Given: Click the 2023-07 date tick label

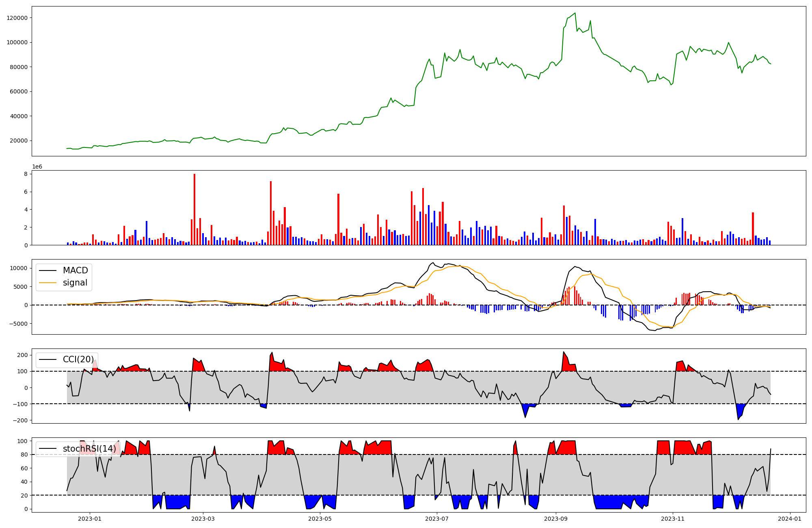Looking at the screenshot, I should pyautogui.click(x=437, y=519).
